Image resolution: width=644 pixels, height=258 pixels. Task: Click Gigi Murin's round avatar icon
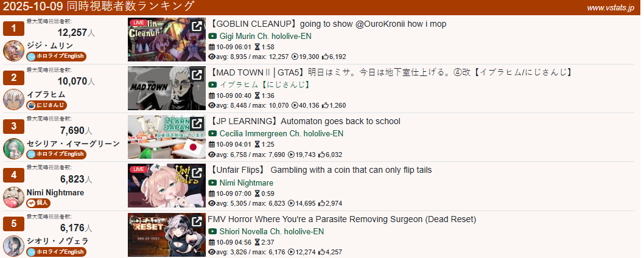click(x=13, y=51)
